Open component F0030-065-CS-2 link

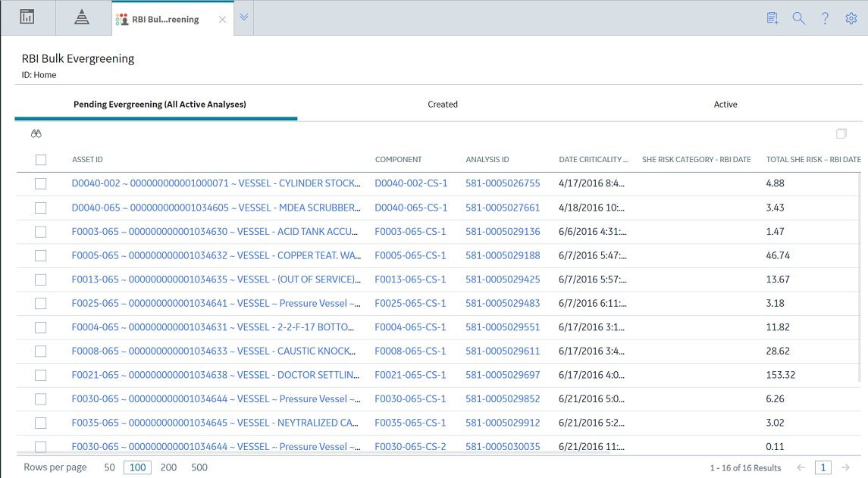coord(410,446)
